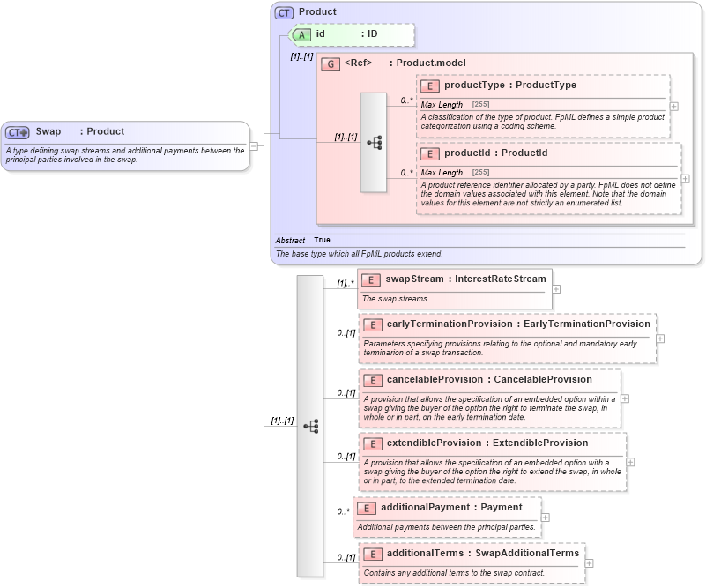Click the G group icon of Product.model

[x=331, y=64]
